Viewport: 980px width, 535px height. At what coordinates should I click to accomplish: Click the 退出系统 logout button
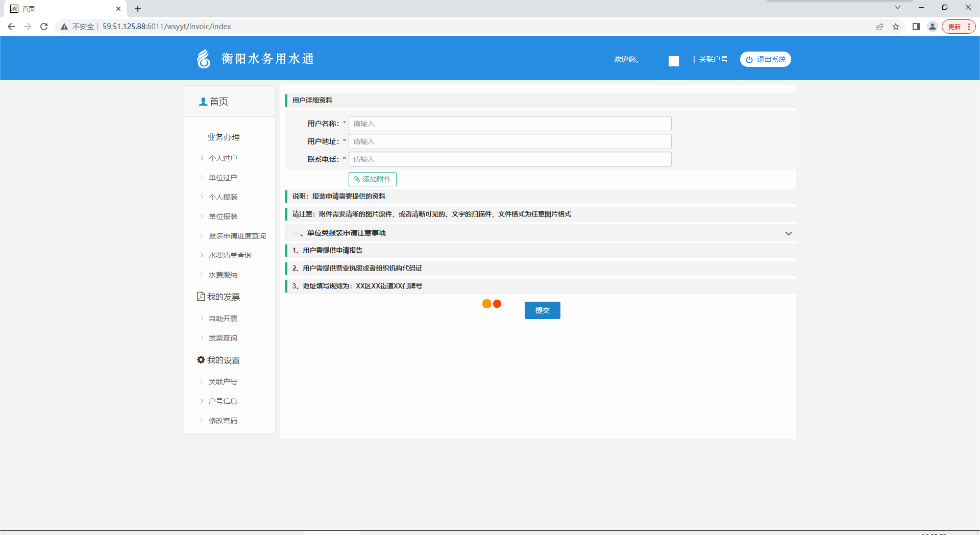765,59
